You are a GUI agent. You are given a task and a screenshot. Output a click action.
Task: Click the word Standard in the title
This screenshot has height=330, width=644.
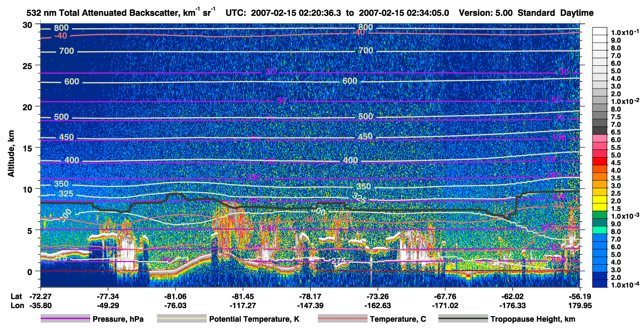536,13
